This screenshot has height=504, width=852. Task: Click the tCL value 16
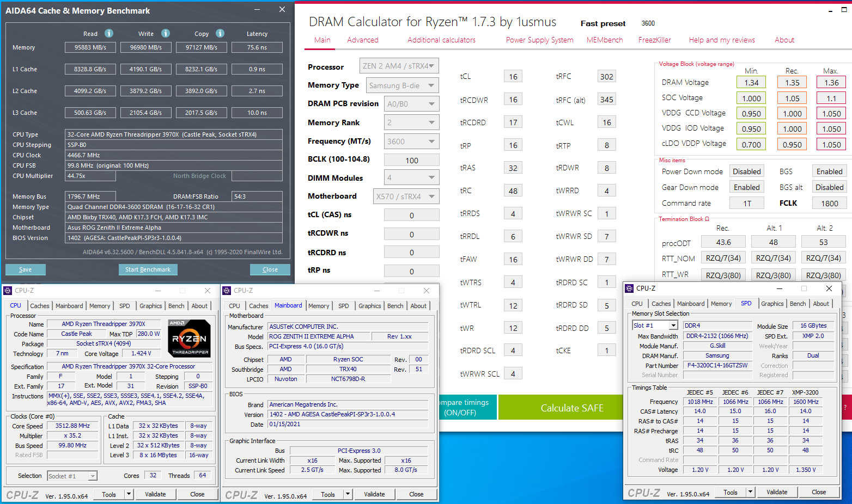pyautogui.click(x=513, y=77)
